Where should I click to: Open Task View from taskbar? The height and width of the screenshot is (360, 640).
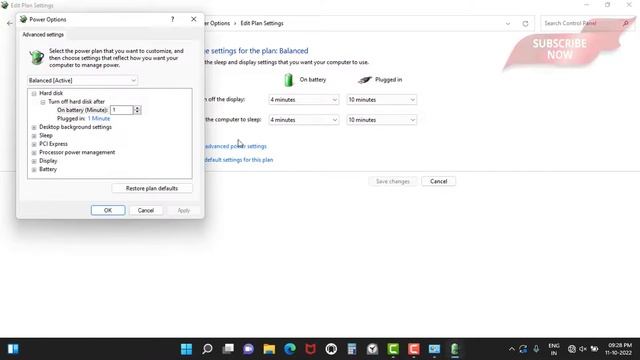(x=228, y=349)
